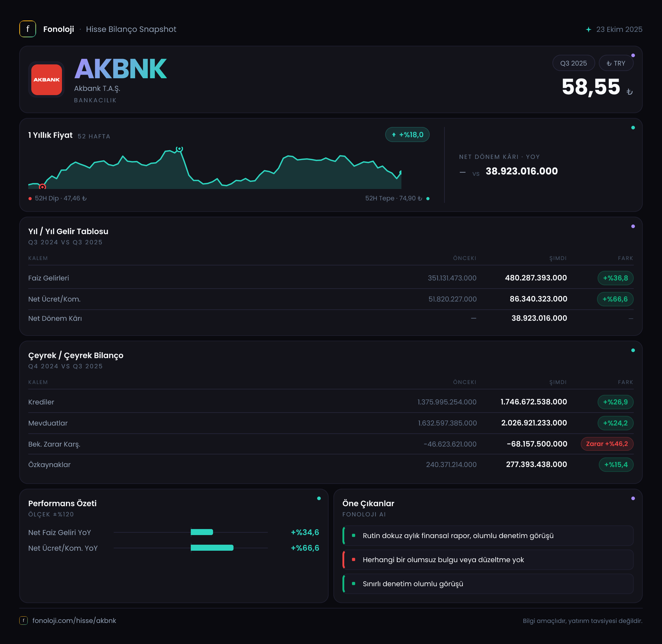
Task: Click the Yıl / Yıl Gelir Tablosu heading
Action: point(68,231)
